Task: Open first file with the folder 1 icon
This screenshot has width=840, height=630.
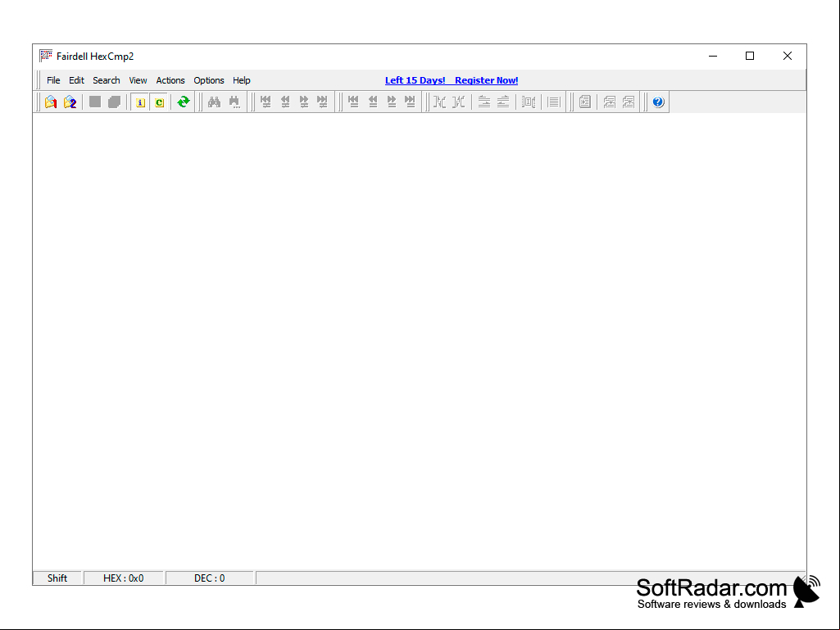Action: (51, 102)
